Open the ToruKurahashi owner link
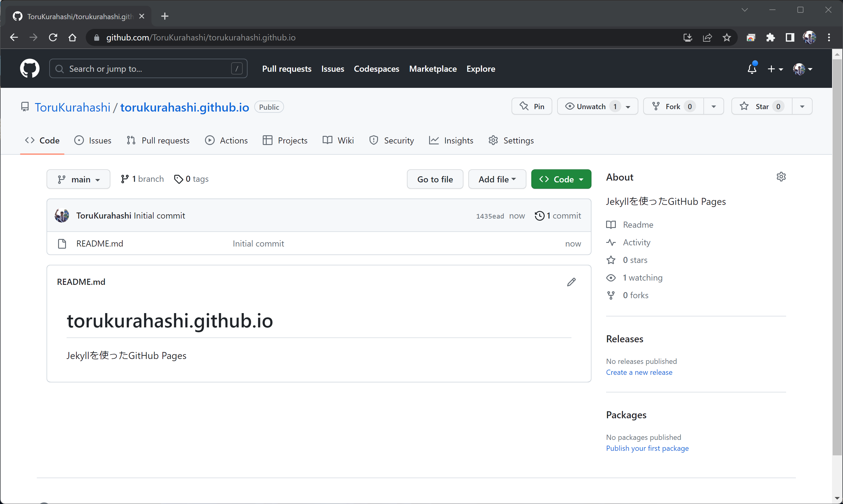Screen dimensions: 843x504 tap(72, 107)
